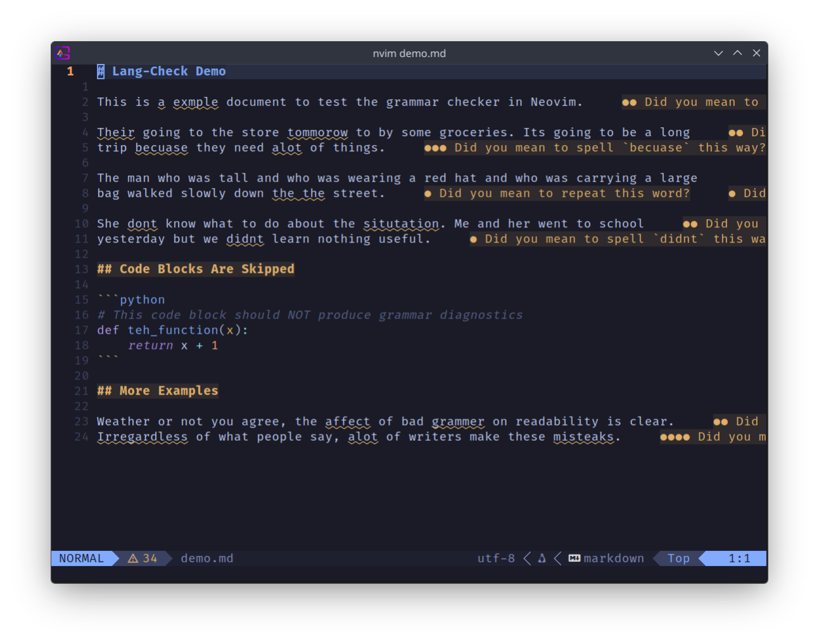Click the 'Top' scroll position indicator
Viewport: 819px width, 644px height.
[x=678, y=558]
